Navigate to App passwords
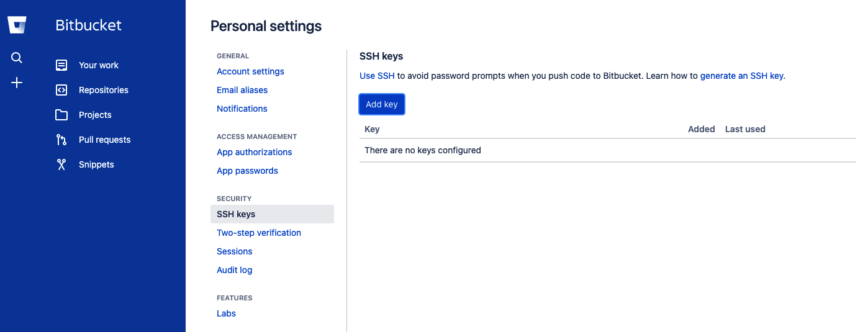 [x=247, y=171]
